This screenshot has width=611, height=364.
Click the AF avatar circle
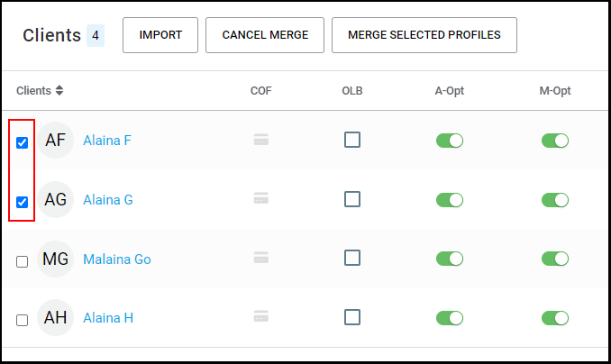[x=55, y=141]
